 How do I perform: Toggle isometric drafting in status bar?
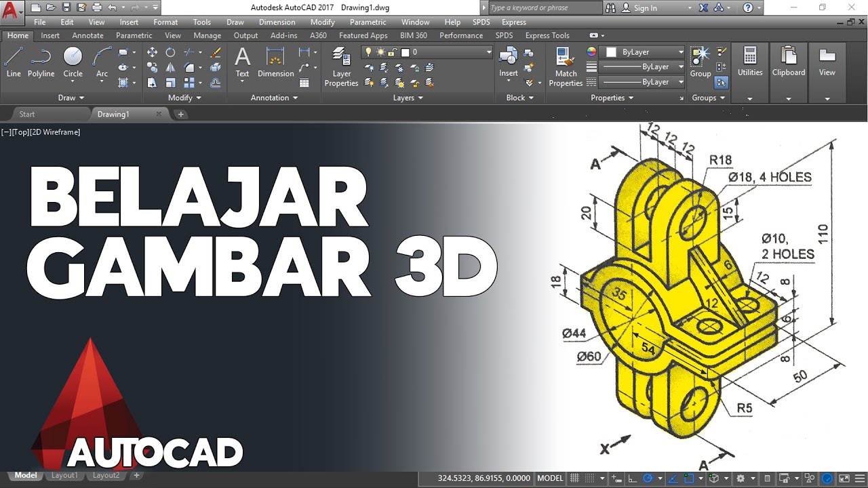click(x=713, y=478)
